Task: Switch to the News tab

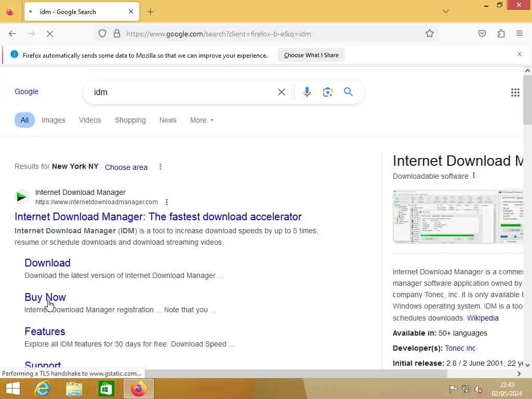Action: point(168,120)
